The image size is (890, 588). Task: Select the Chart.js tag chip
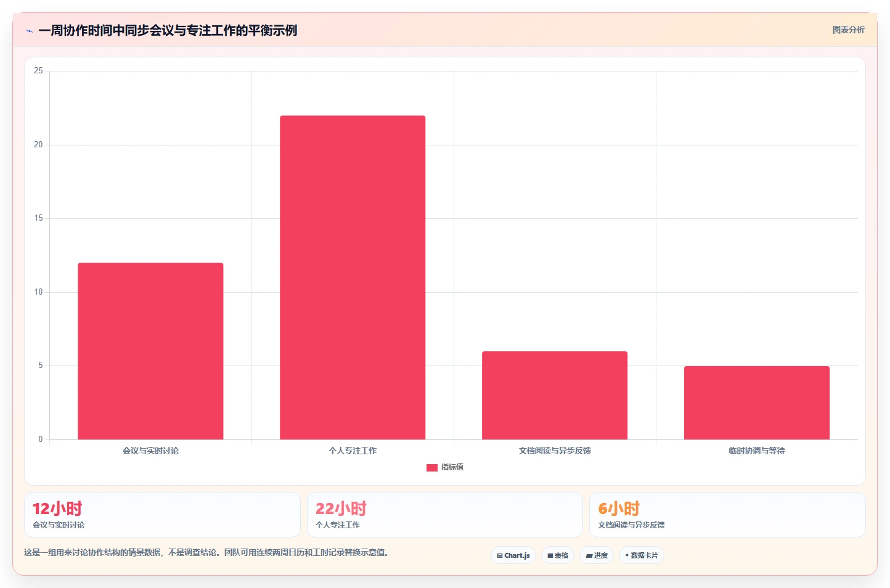(513, 555)
